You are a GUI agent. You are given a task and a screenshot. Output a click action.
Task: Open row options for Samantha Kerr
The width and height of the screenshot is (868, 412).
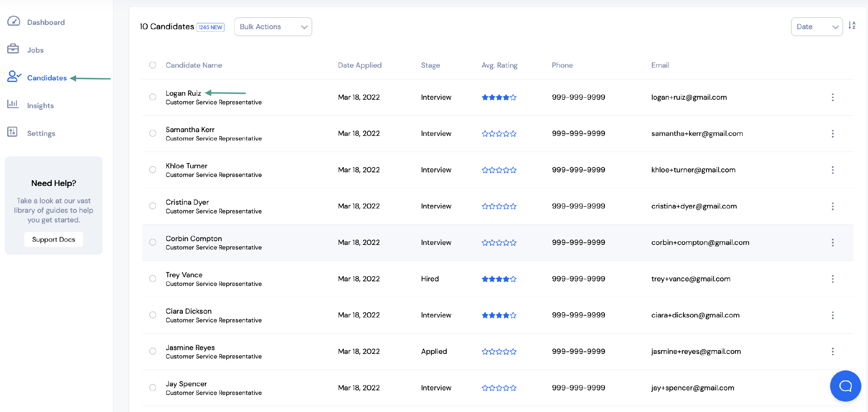833,134
